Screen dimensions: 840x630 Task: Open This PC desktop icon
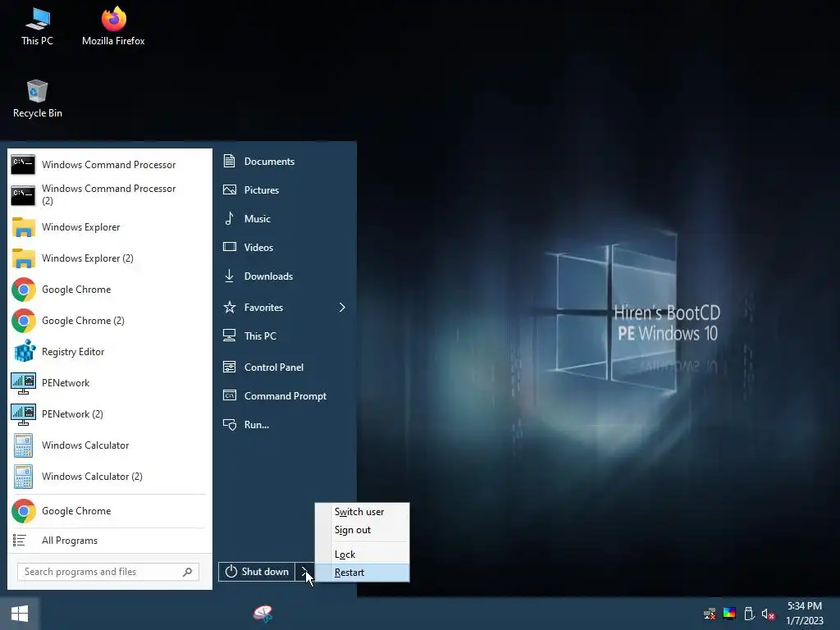point(37,26)
